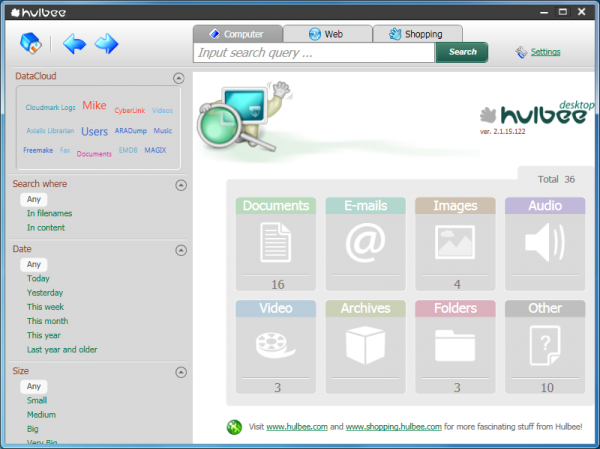Filter size by Medium
600x449 pixels.
pyautogui.click(x=41, y=415)
